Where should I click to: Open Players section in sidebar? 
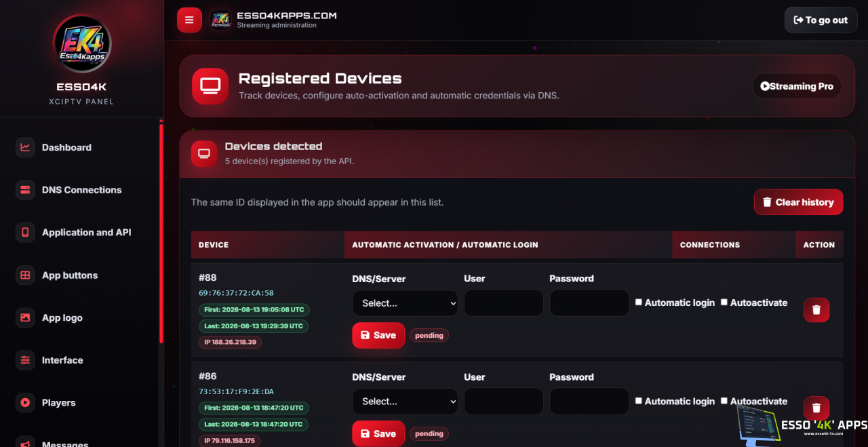tap(59, 403)
